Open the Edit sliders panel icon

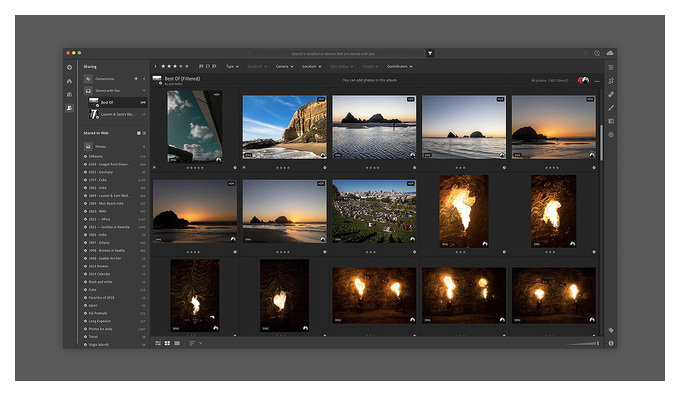point(611,68)
